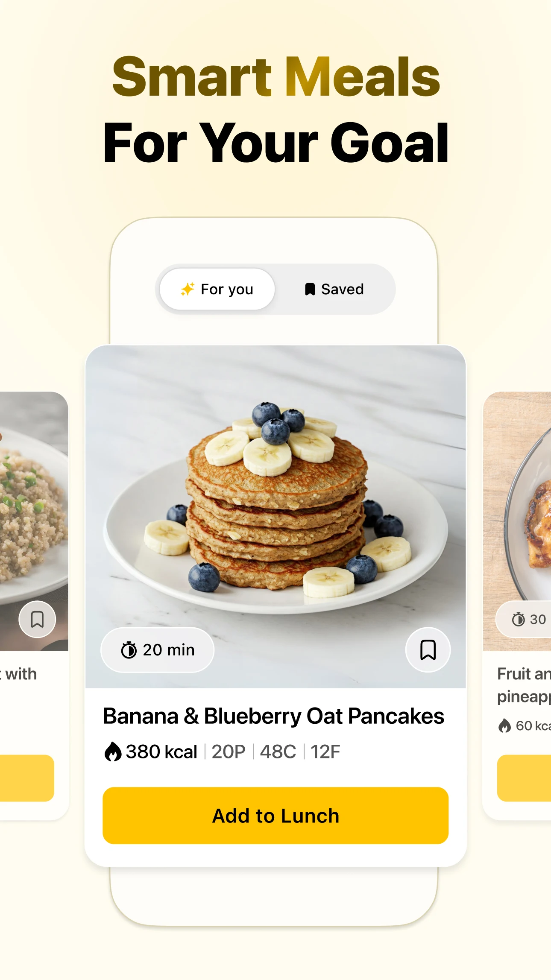Bookmark the Banana & Blueberry Oat Pancakes recipe
This screenshot has width=551, height=980.
pos(428,650)
